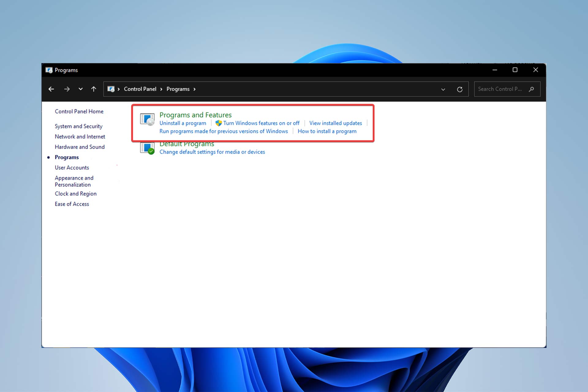Open Uninstall a program

pyautogui.click(x=183, y=123)
